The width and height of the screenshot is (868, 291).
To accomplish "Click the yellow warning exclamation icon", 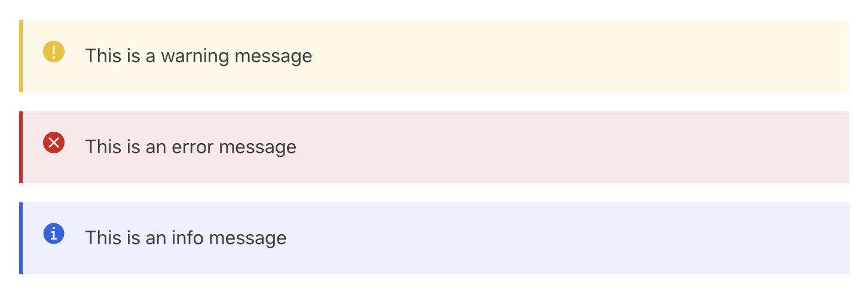I will [54, 51].
